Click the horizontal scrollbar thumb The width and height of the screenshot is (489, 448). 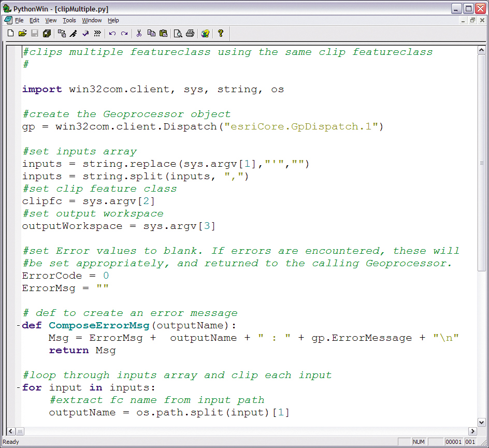(20, 431)
